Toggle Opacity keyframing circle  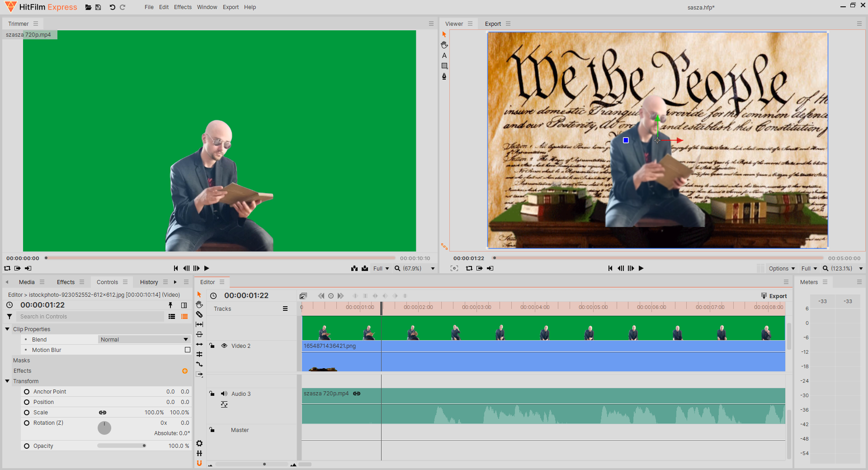(27, 446)
